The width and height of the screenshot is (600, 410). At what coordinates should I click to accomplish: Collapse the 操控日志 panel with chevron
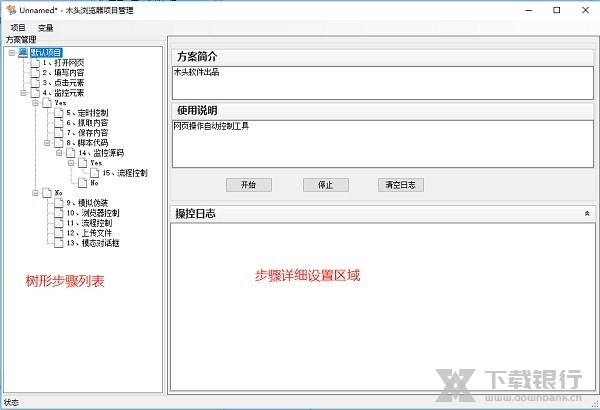pos(586,214)
